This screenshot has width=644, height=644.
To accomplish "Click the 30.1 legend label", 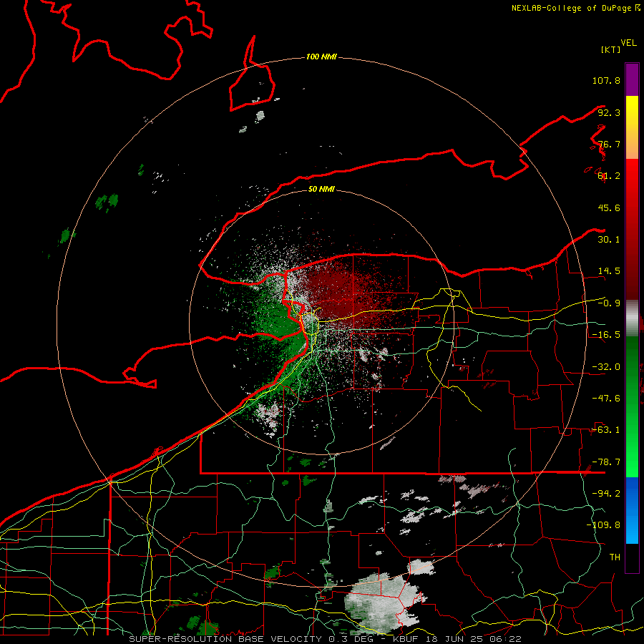I will [x=609, y=240].
